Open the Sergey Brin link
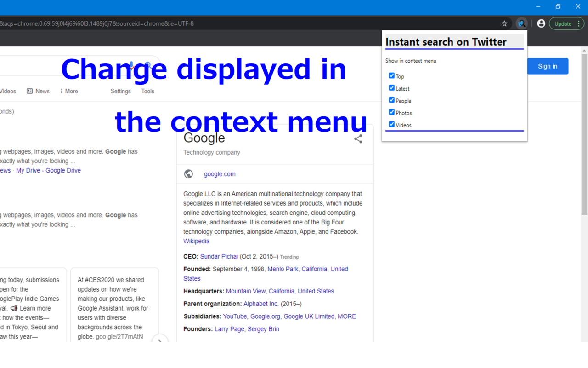The width and height of the screenshot is (588, 368). click(263, 329)
